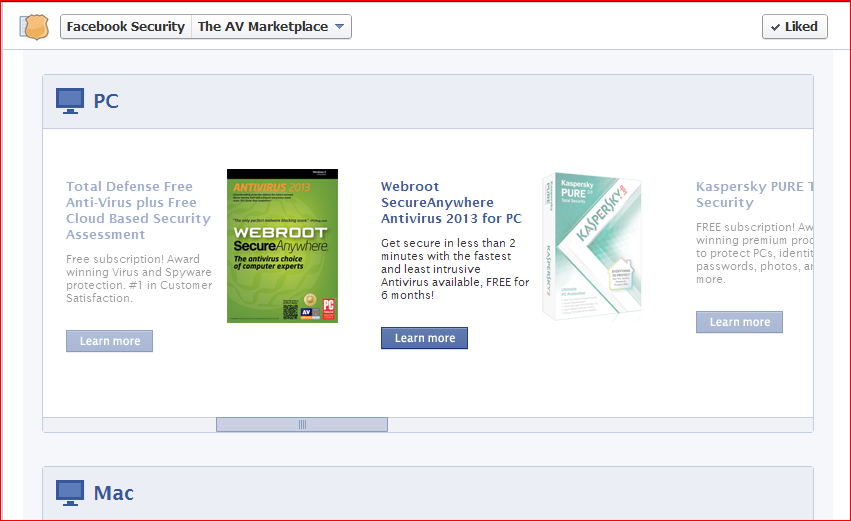Click the Liked button
The image size is (851, 521).
click(x=795, y=27)
